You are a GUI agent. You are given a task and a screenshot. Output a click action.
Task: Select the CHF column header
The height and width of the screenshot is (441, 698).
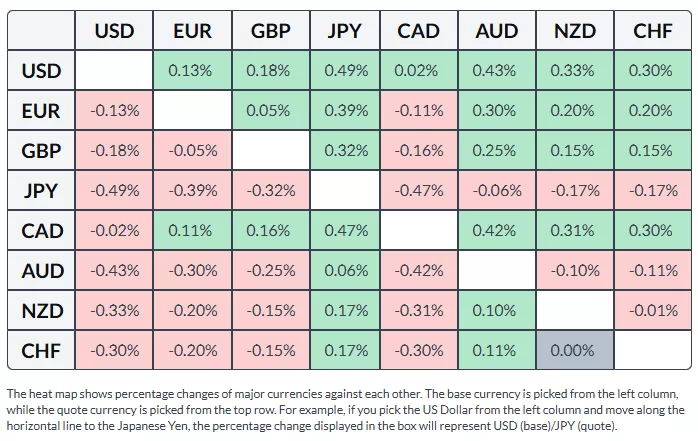653,31
